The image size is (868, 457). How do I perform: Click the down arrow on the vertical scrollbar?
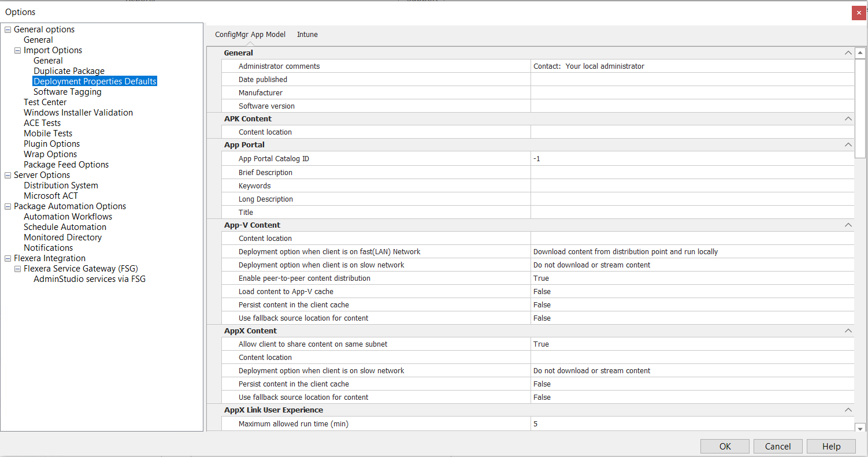point(860,428)
